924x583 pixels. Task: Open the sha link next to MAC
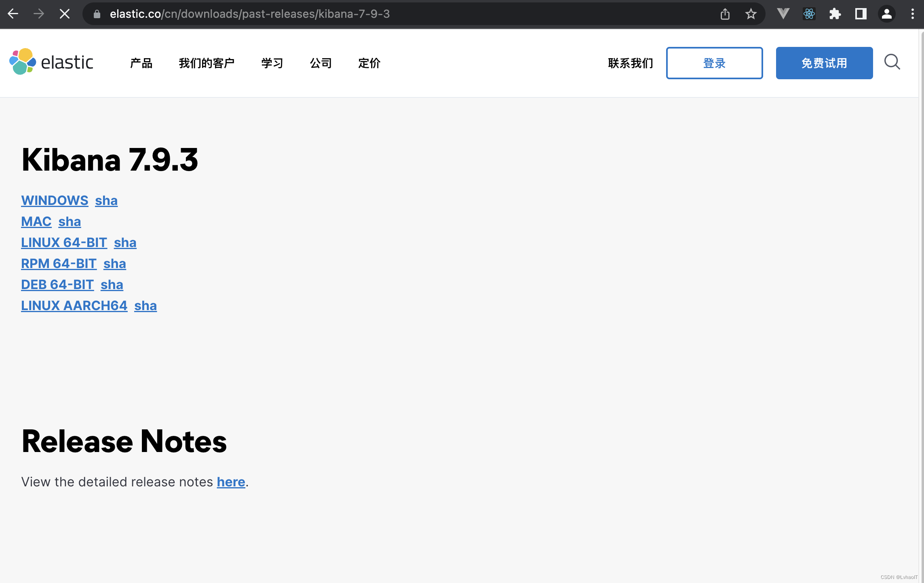coord(70,222)
